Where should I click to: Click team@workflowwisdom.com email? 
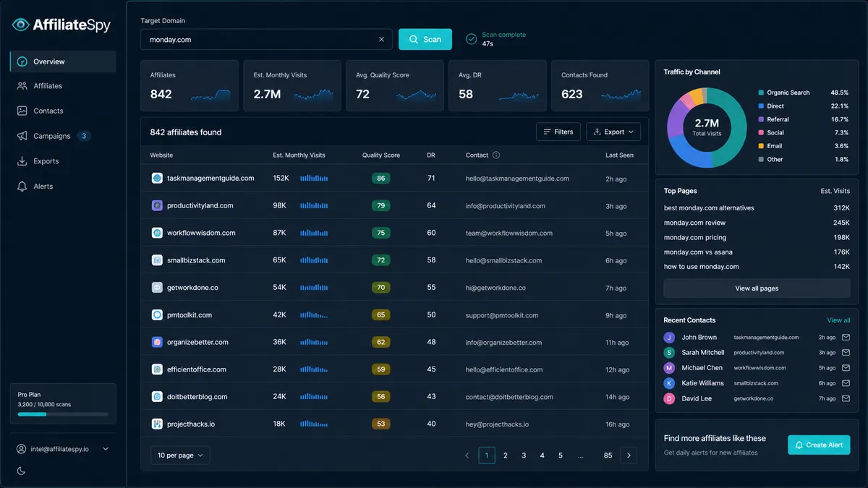coord(509,233)
